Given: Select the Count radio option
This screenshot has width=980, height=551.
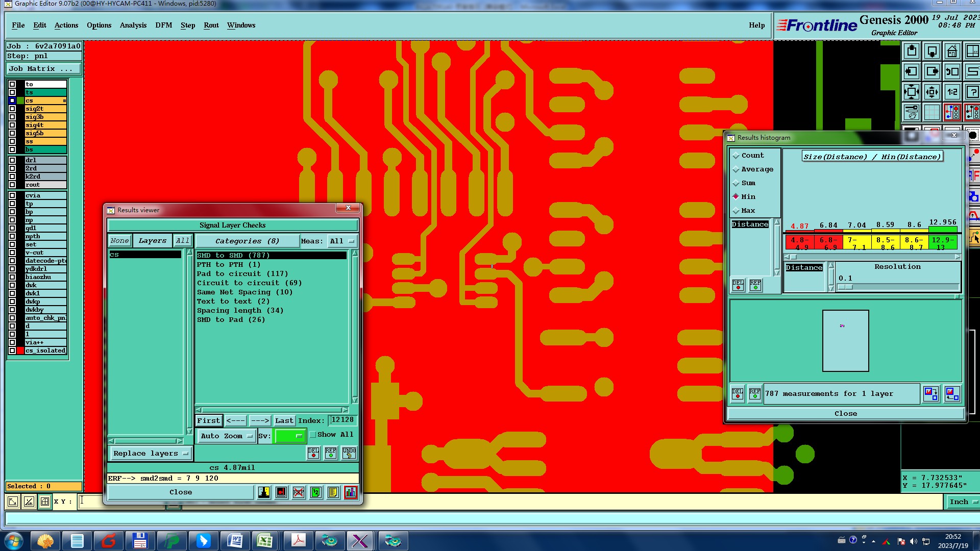Looking at the screenshot, I should pos(736,156).
